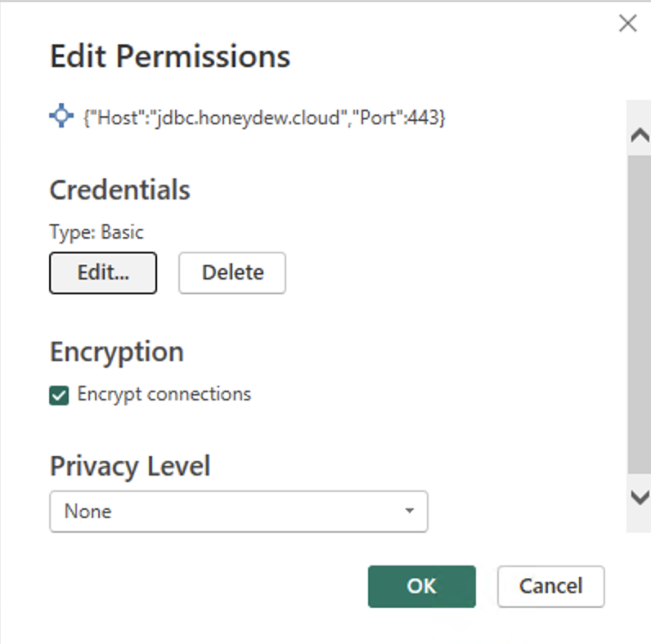Image resolution: width=651 pixels, height=644 pixels.
Task: Close the Edit Permissions dialog
Action: [x=627, y=24]
